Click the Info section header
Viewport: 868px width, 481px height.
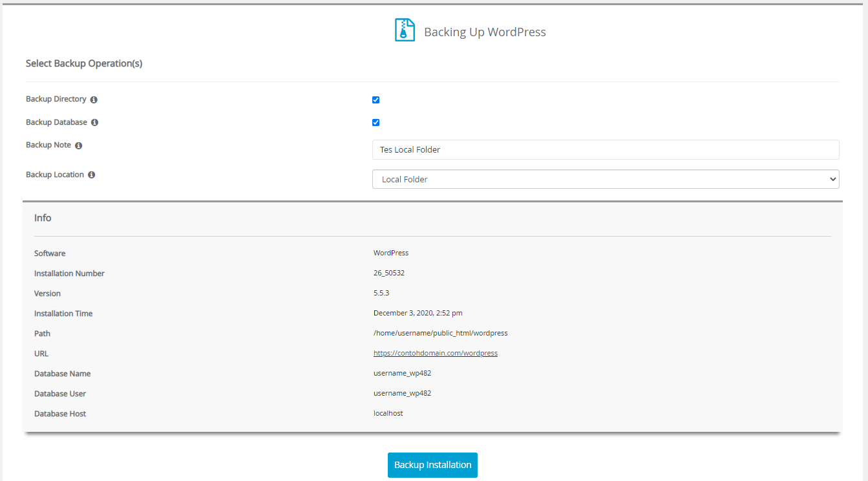pos(43,218)
